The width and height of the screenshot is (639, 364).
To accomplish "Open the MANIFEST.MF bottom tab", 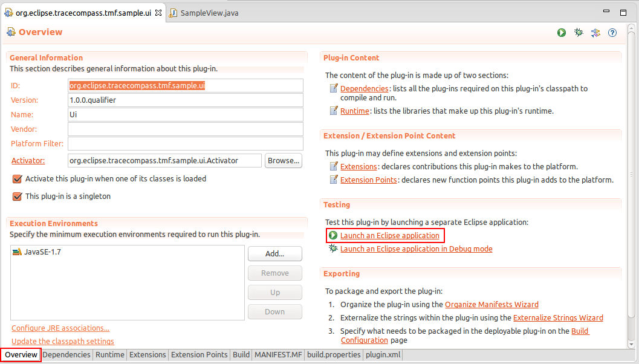I will click(278, 355).
